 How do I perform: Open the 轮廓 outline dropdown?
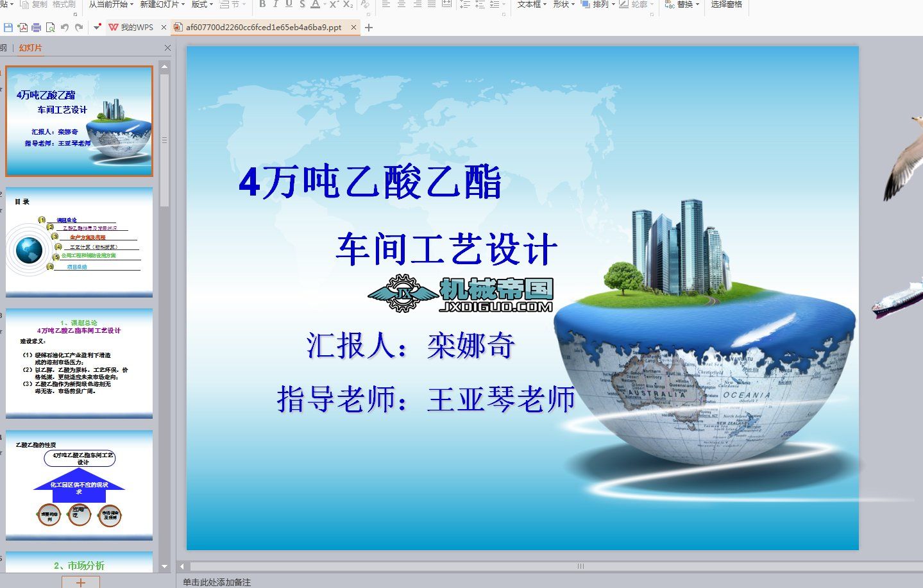pos(637,4)
